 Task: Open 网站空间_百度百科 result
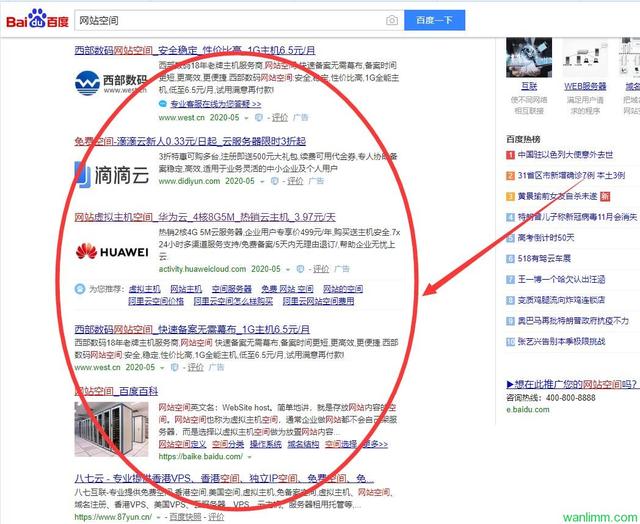[116, 391]
